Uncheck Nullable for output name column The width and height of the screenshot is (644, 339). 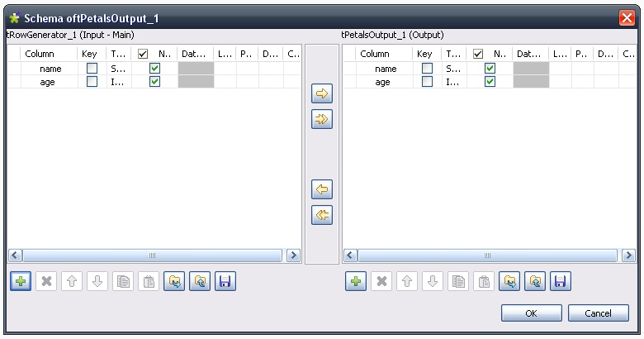490,69
